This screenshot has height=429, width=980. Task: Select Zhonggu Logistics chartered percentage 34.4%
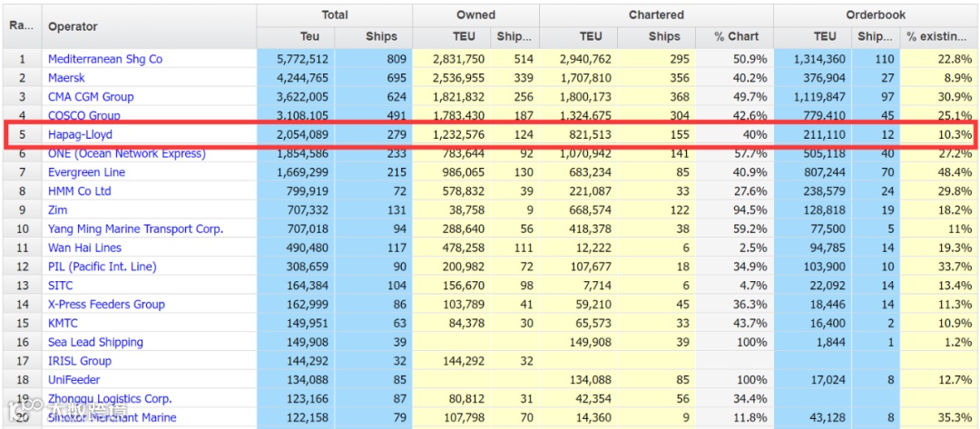tap(752, 399)
